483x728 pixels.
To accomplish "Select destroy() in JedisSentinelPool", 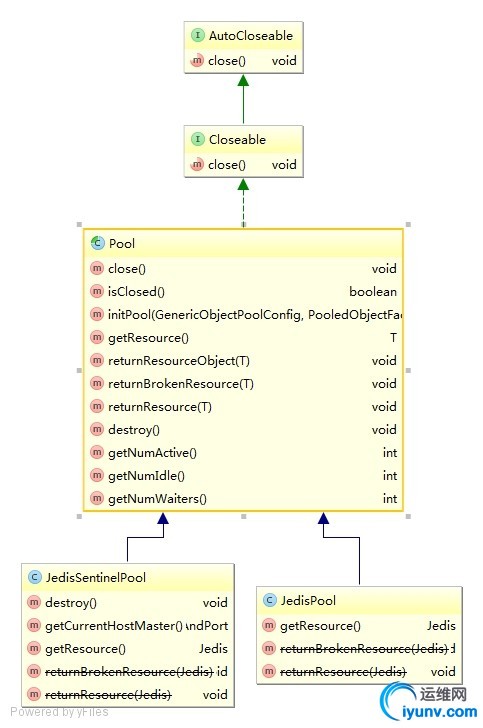I will tap(71, 603).
